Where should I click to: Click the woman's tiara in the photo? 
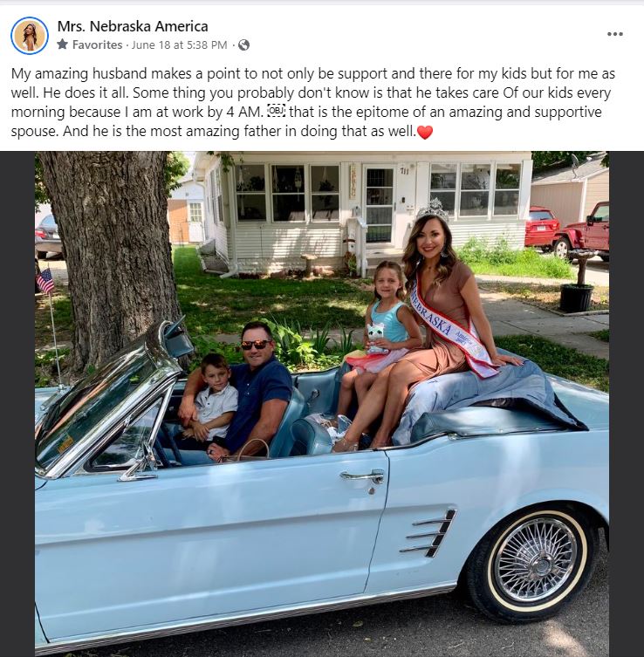point(433,209)
